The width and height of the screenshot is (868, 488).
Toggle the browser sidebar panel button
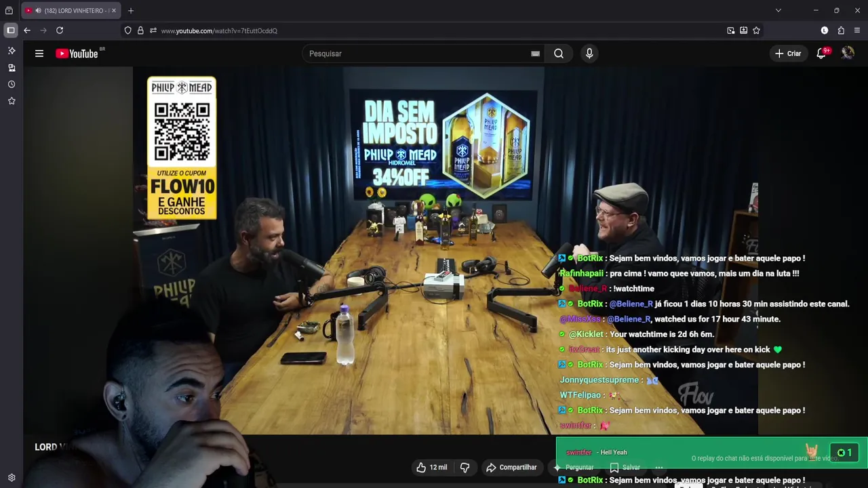pyautogui.click(x=11, y=30)
